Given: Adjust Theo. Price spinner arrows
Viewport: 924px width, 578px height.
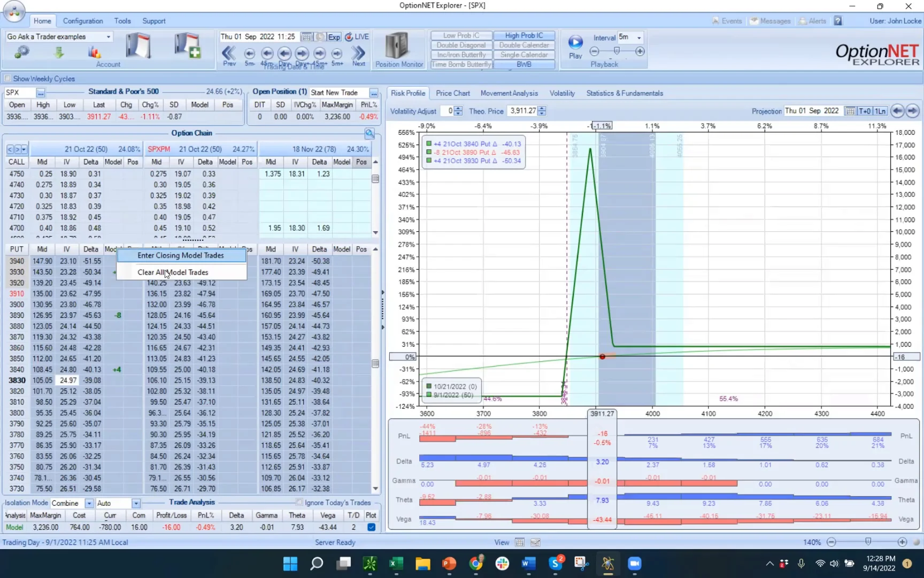Looking at the screenshot, I should [x=542, y=111].
